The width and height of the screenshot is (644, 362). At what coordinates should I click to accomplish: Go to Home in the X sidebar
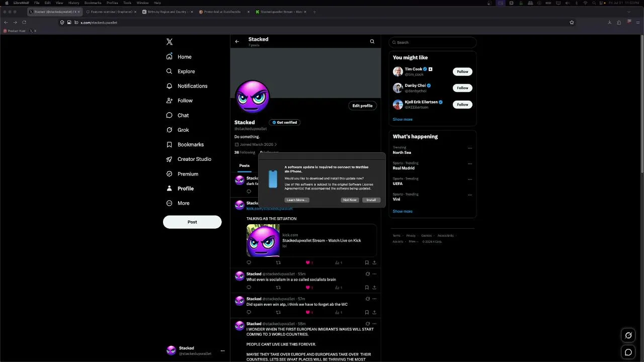tap(179, 57)
